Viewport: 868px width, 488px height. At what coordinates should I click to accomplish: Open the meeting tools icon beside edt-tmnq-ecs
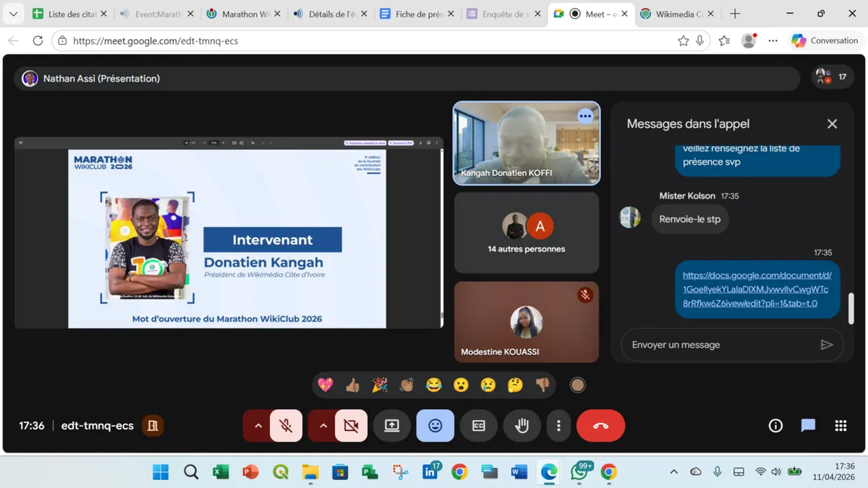coord(153,426)
